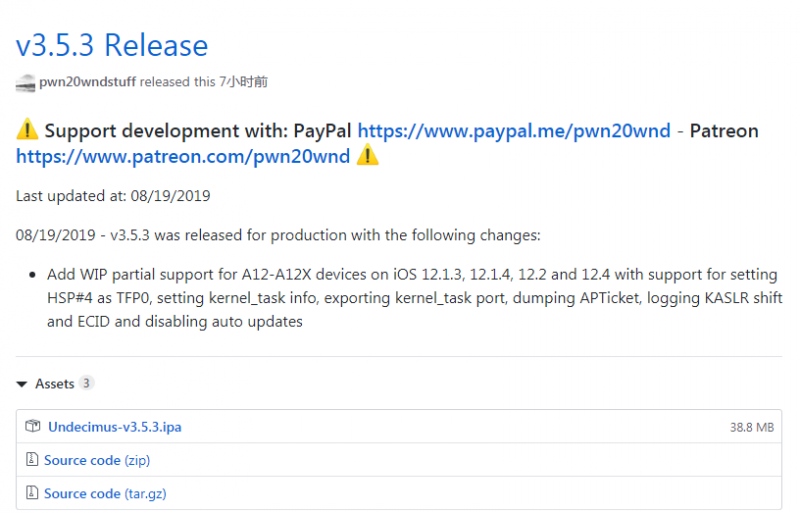800x513 pixels.
Task: Download Source code (zip)
Action: (x=97, y=460)
